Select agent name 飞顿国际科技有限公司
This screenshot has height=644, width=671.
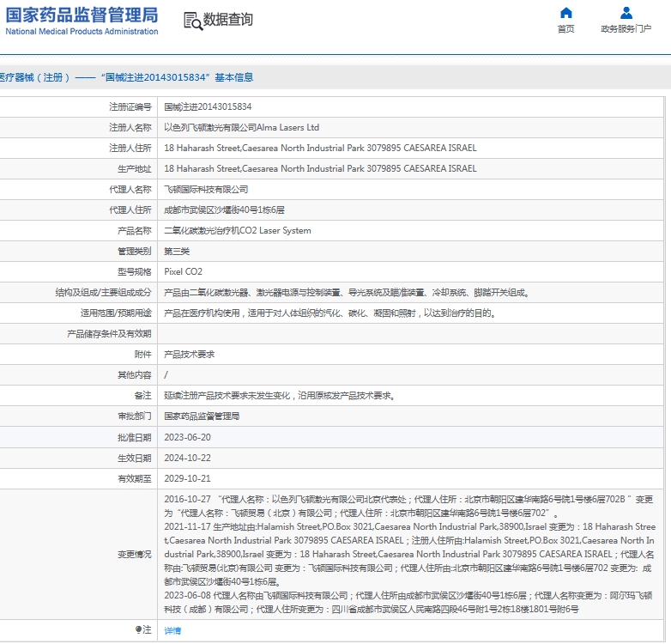point(206,189)
